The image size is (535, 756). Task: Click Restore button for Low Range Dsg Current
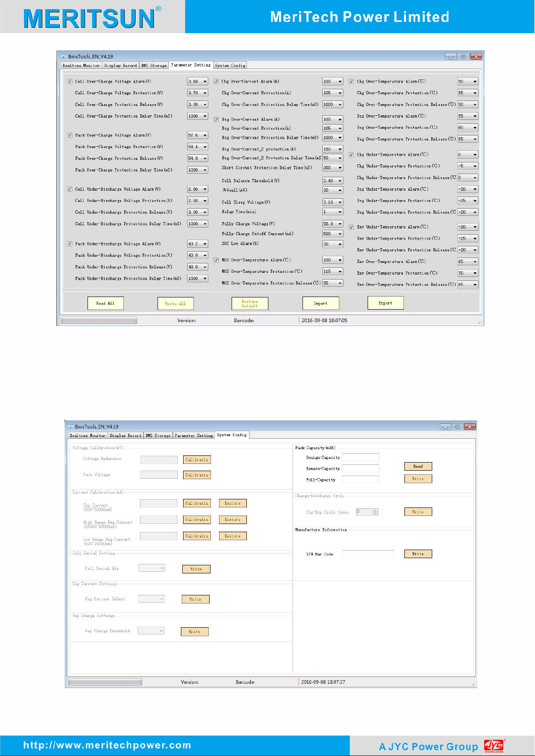232,536
